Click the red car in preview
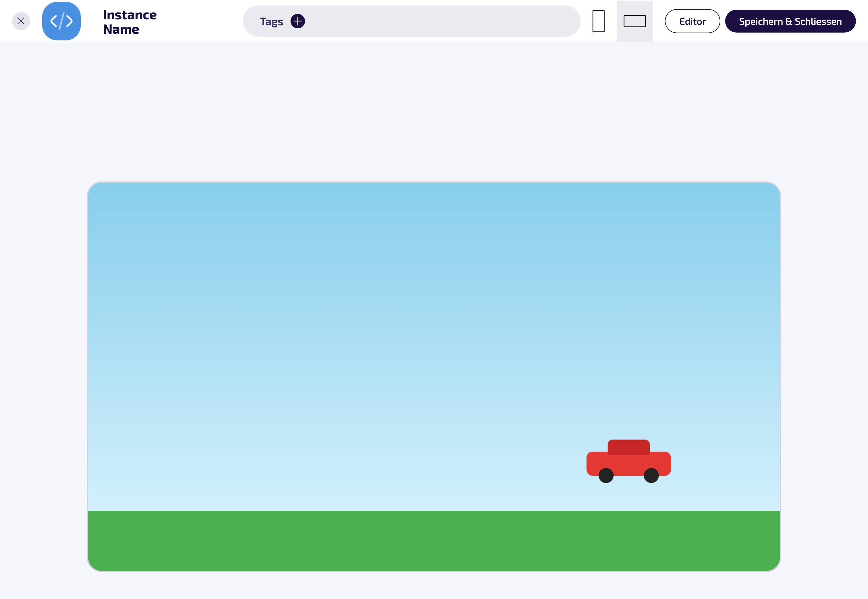 click(x=629, y=461)
